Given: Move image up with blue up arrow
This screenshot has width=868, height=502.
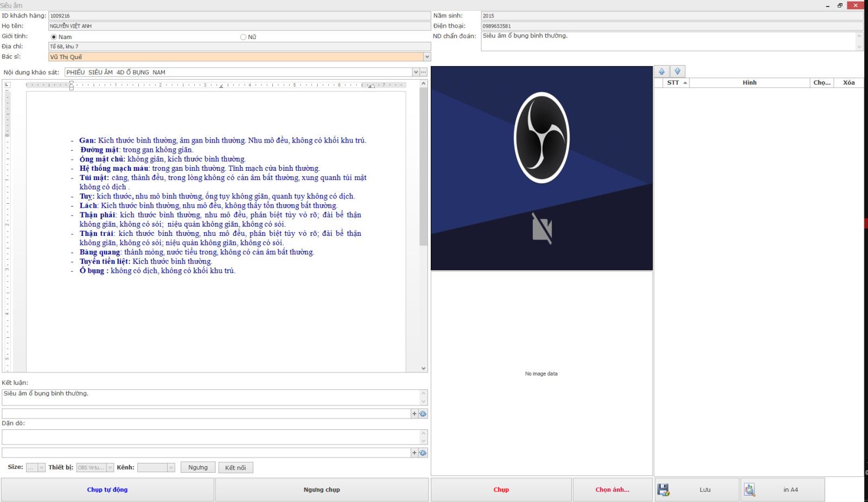Looking at the screenshot, I should [x=661, y=72].
